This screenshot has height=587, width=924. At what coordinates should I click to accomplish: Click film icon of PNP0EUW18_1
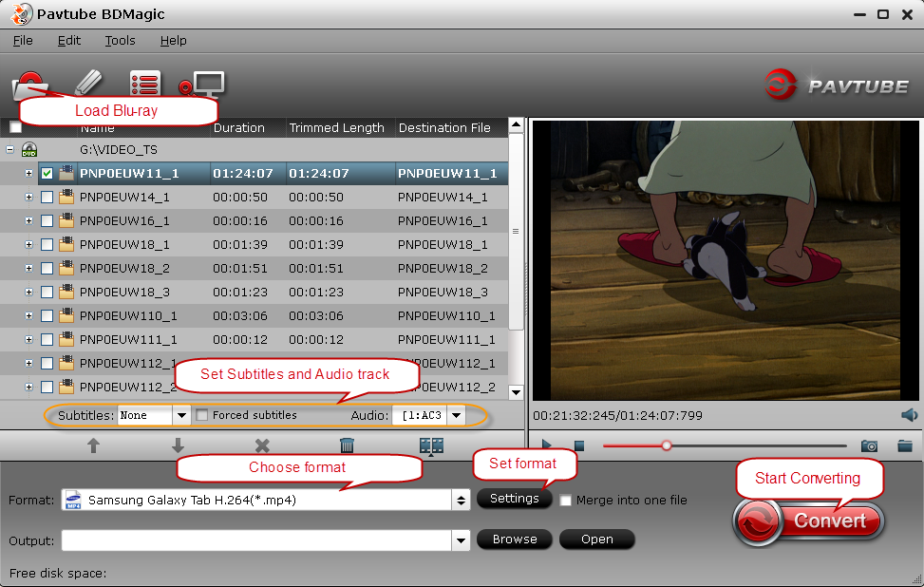tap(66, 244)
